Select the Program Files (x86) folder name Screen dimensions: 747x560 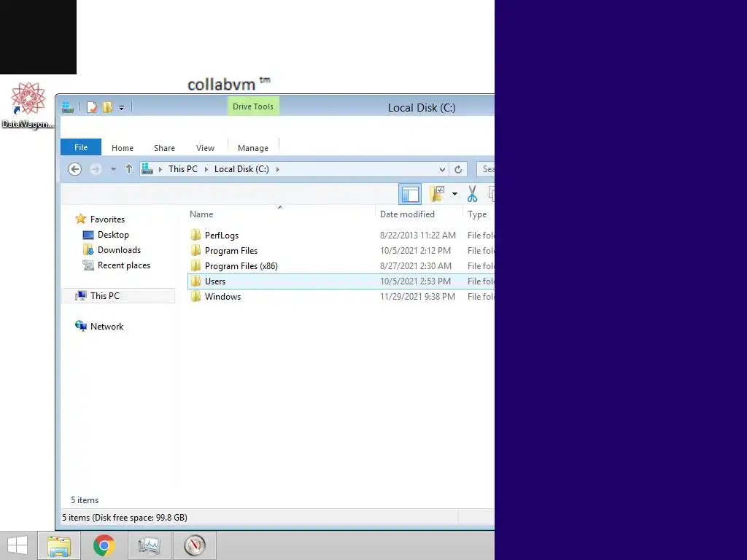[x=241, y=265]
